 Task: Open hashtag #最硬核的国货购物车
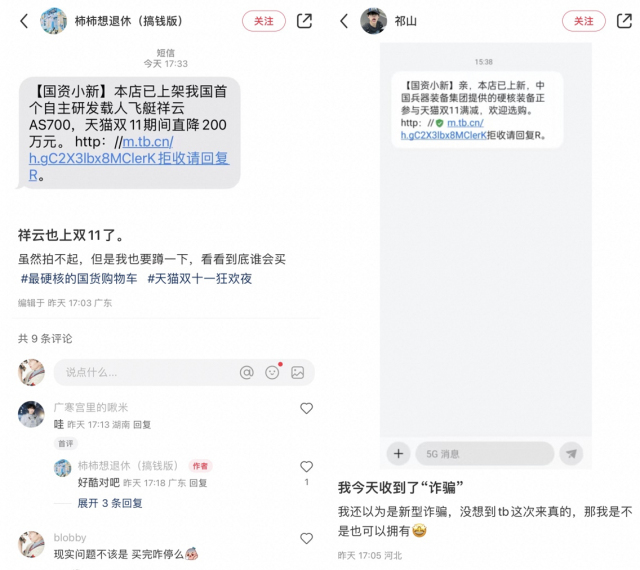(x=79, y=278)
